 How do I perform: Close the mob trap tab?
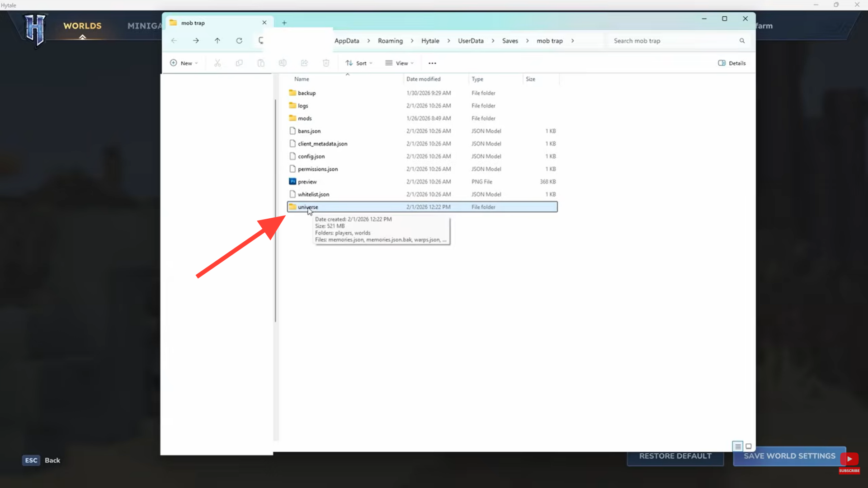264,23
